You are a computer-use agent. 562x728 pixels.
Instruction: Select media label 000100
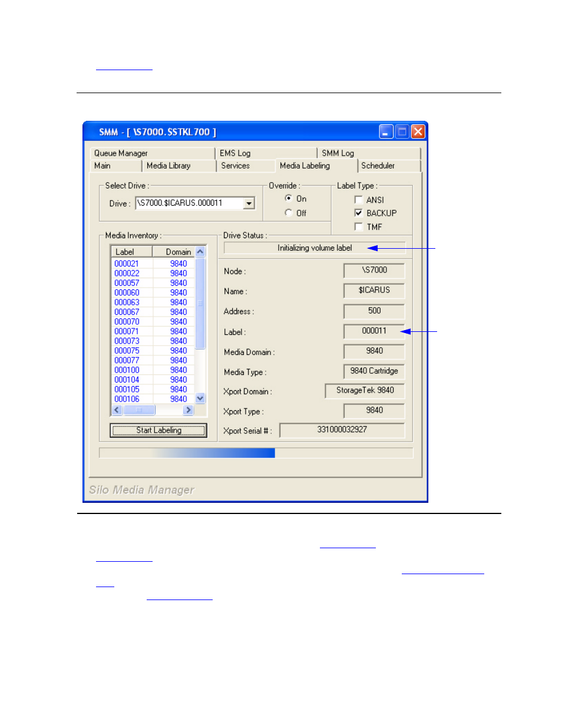(x=127, y=370)
